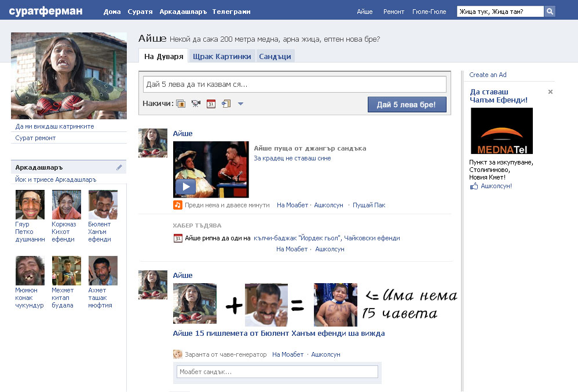Open the Сандъци tab
The width and height of the screenshot is (578, 392).
(x=276, y=56)
